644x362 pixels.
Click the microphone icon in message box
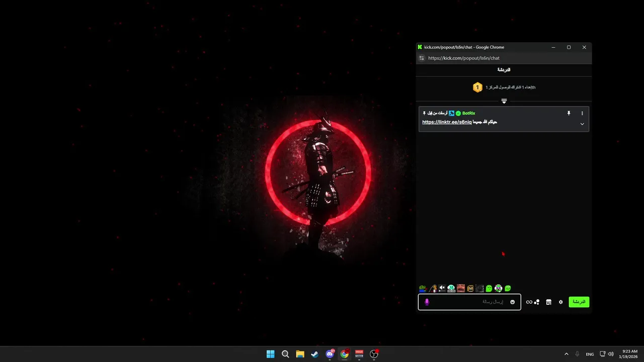pos(427,302)
